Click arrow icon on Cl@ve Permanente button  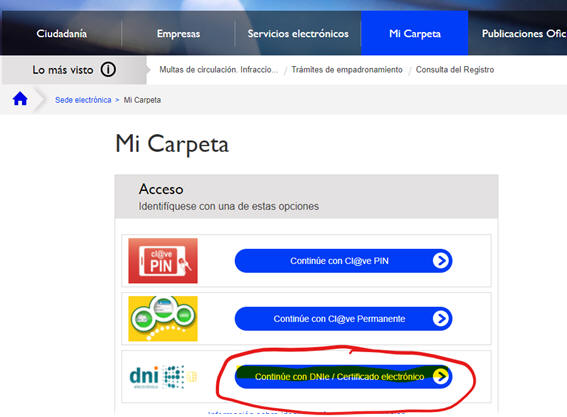[440, 319]
